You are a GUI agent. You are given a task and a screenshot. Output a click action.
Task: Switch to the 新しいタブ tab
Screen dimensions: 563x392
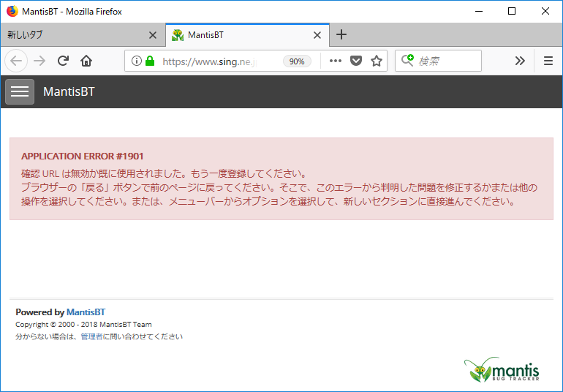coord(83,35)
